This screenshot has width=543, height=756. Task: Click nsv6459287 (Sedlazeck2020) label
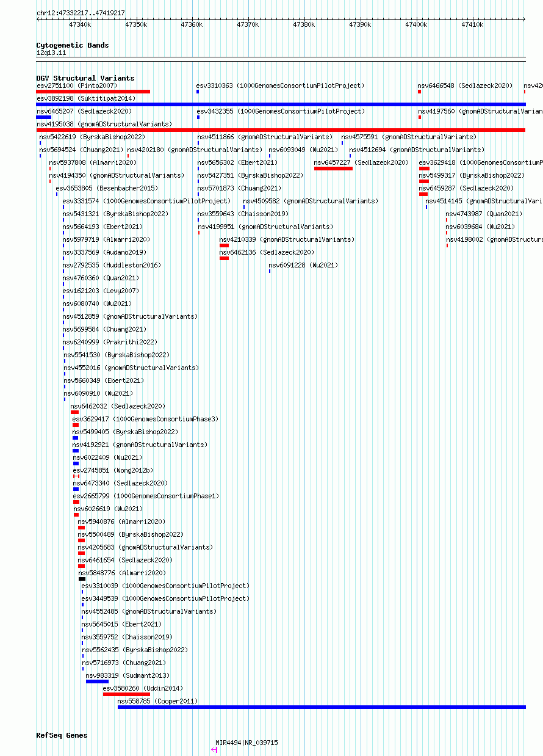coord(466,188)
